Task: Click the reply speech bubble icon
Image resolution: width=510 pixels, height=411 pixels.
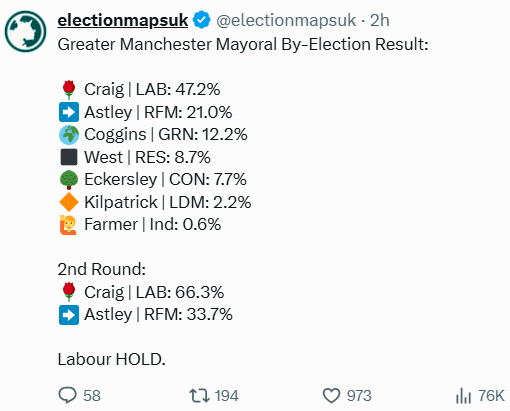Action: (x=67, y=395)
